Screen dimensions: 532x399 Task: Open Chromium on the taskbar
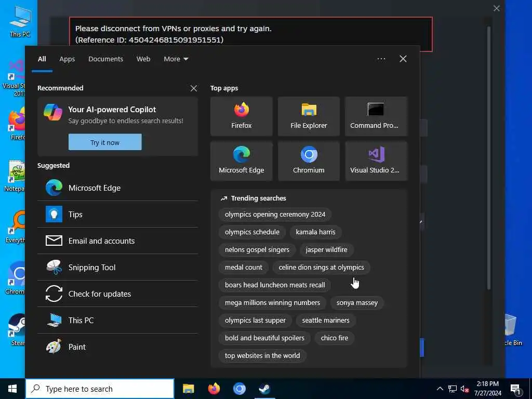tap(239, 389)
